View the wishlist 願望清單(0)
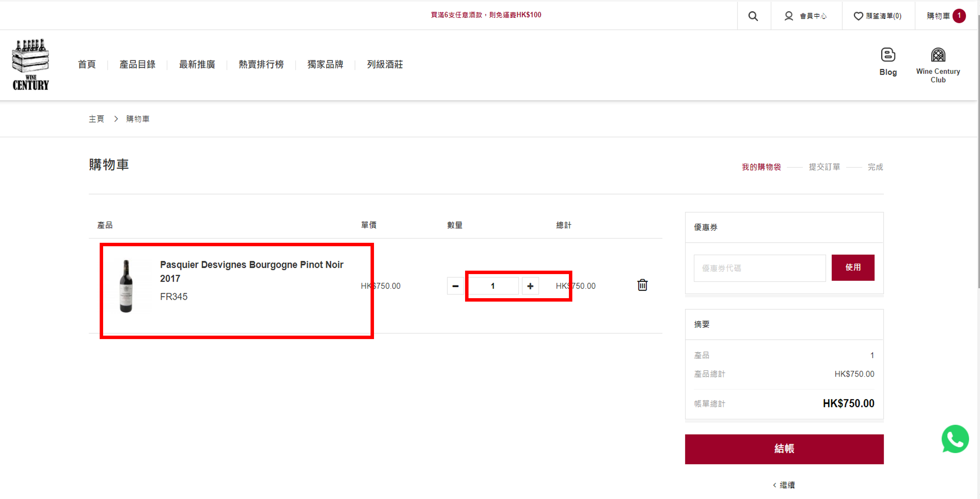This screenshot has height=499, width=980. tap(877, 16)
